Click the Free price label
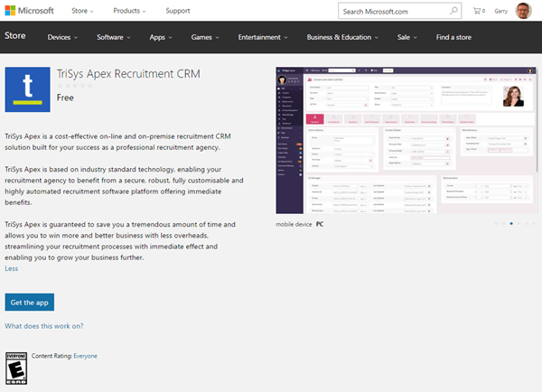The width and height of the screenshot is (542, 392). tap(65, 98)
